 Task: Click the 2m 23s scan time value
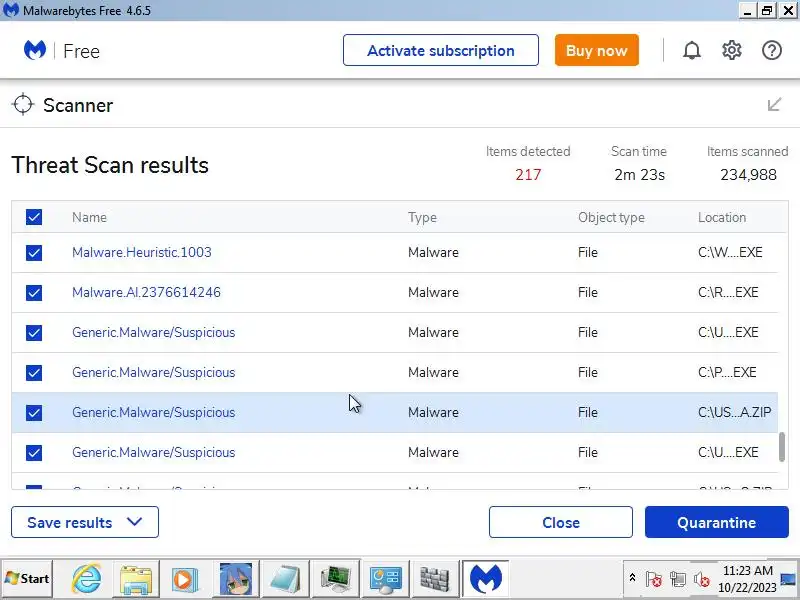click(x=639, y=174)
